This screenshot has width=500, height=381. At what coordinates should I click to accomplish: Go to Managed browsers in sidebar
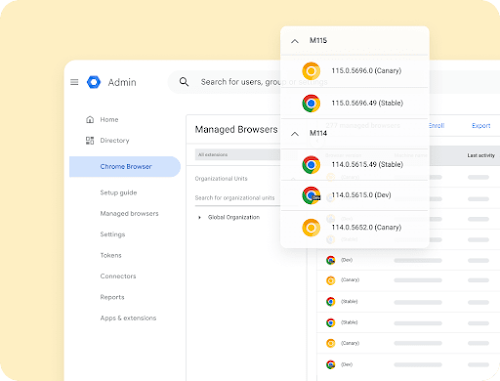point(129,213)
